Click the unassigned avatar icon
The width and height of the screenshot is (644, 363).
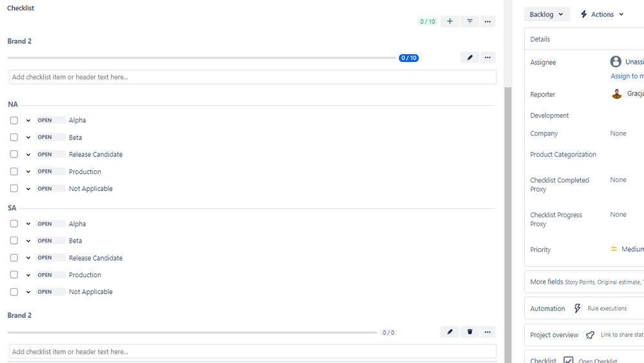616,62
